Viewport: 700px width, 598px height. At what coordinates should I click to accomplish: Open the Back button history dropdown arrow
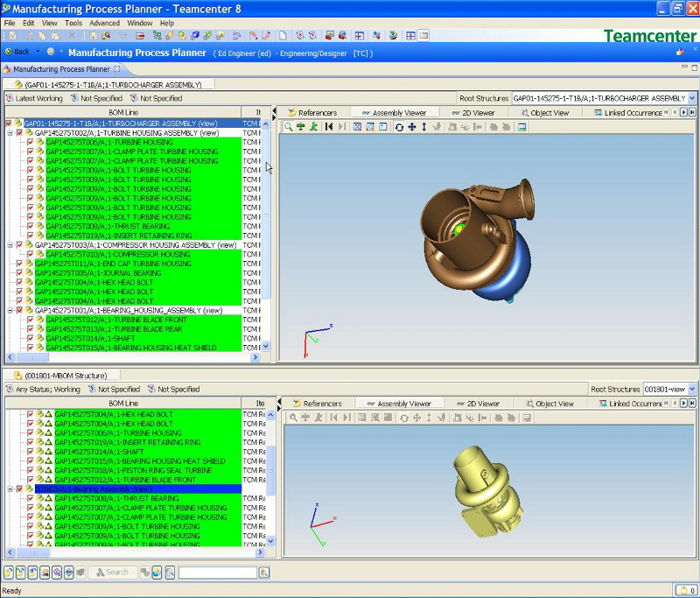point(38,52)
